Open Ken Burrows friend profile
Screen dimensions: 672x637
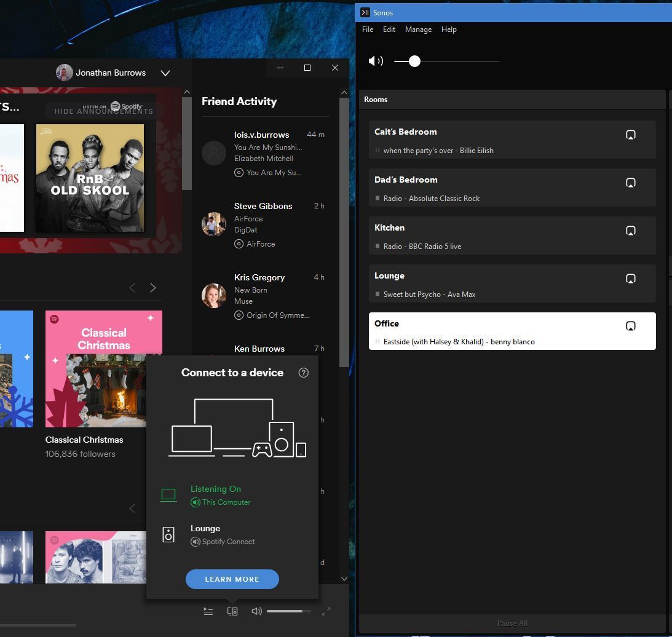click(x=259, y=349)
